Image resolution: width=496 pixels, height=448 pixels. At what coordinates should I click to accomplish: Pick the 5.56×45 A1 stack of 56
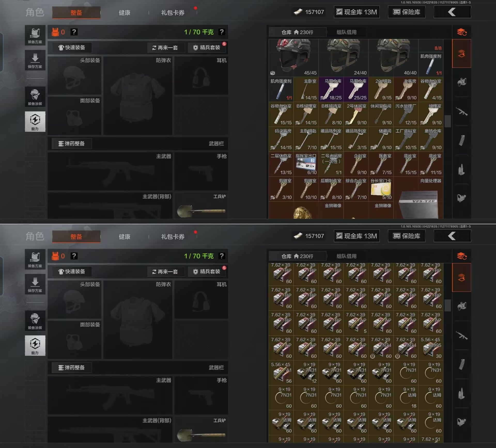pyautogui.click(x=281, y=373)
